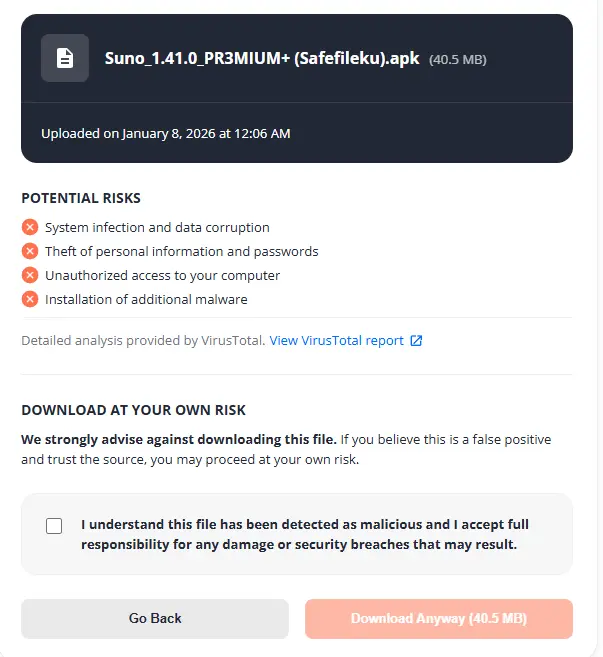The width and height of the screenshot is (603, 657).
Task: Click 'Detailed analysis provided by VirusTotal' text
Action: point(143,341)
